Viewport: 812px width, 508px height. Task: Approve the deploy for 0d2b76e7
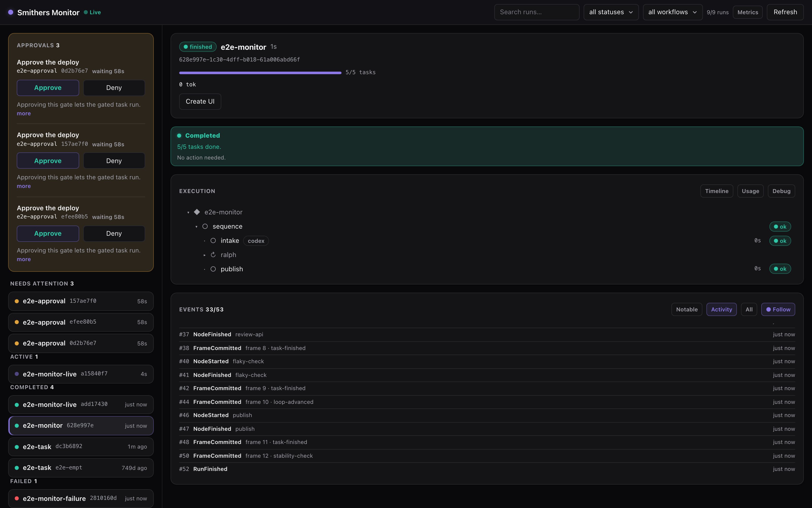pos(48,88)
